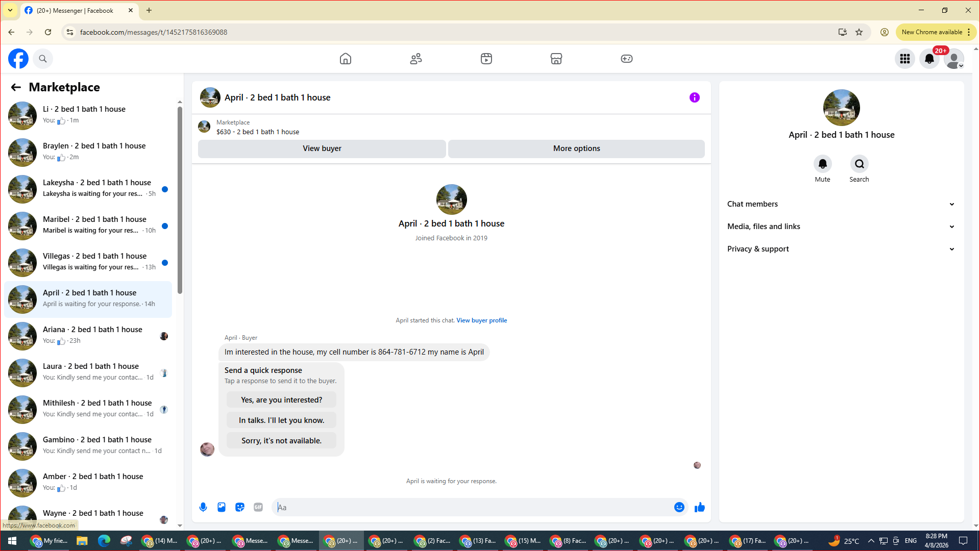The image size is (980, 551).
Task: Click the View buyer profile link
Action: [481, 320]
